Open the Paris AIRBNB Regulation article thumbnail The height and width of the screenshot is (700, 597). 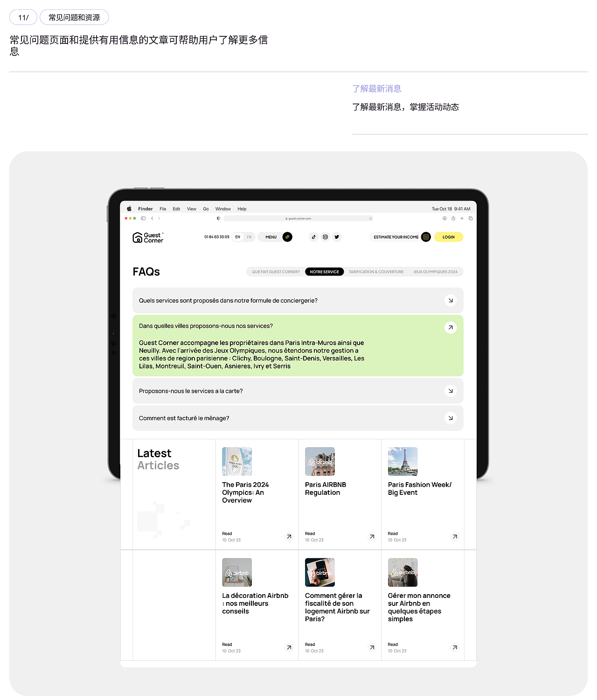tap(320, 461)
